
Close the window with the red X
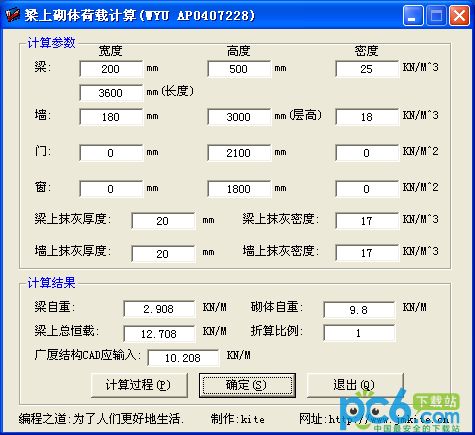click(460, 15)
